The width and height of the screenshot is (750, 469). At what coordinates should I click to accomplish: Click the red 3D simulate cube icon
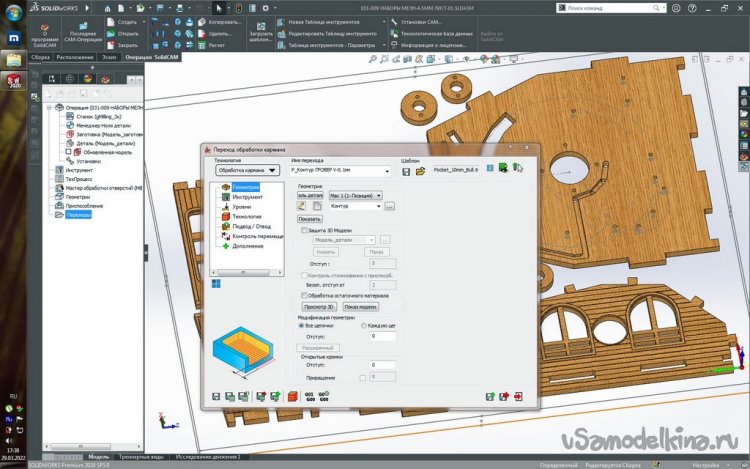(292, 397)
